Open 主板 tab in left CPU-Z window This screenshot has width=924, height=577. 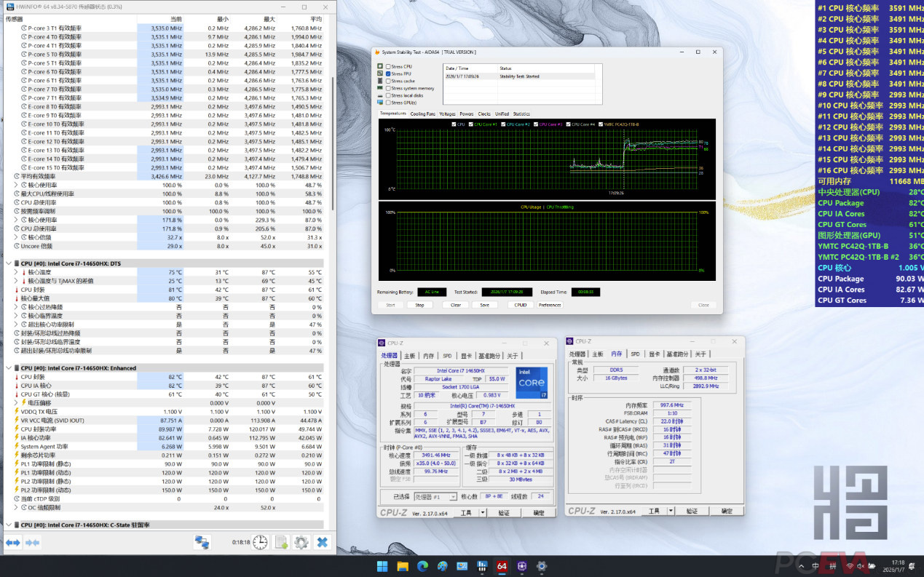click(x=410, y=355)
